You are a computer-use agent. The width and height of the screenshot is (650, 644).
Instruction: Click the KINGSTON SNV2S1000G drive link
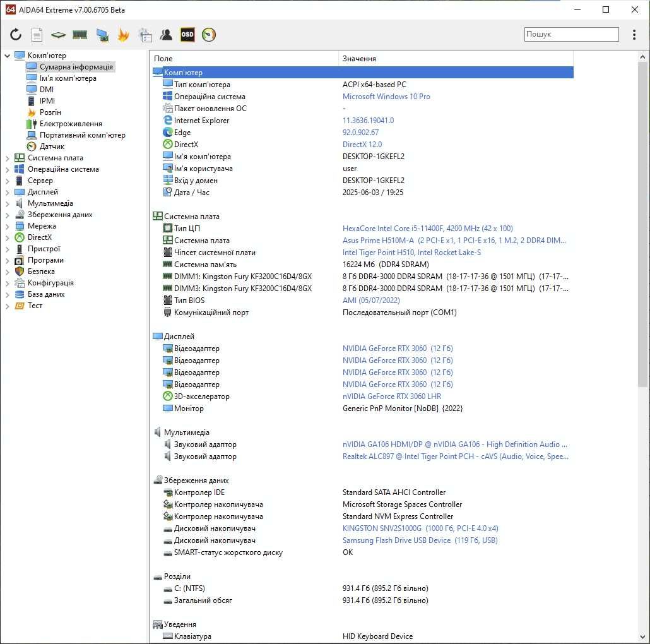point(420,528)
